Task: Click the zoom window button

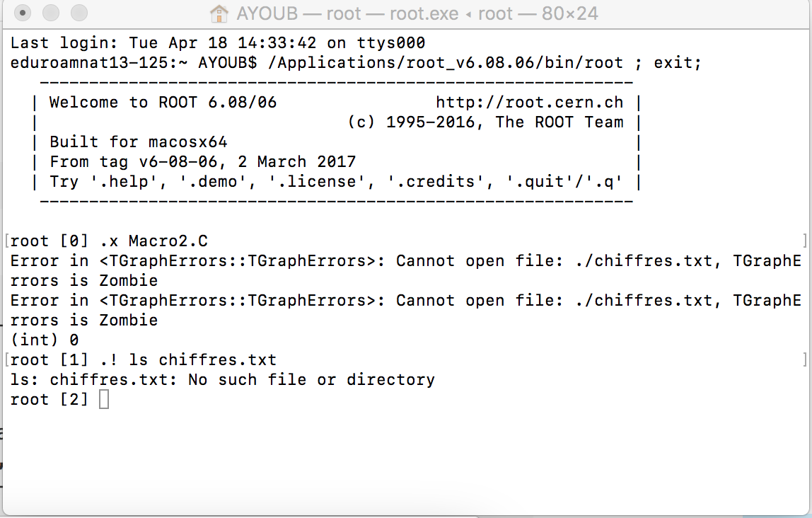Action: [x=79, y=13]
